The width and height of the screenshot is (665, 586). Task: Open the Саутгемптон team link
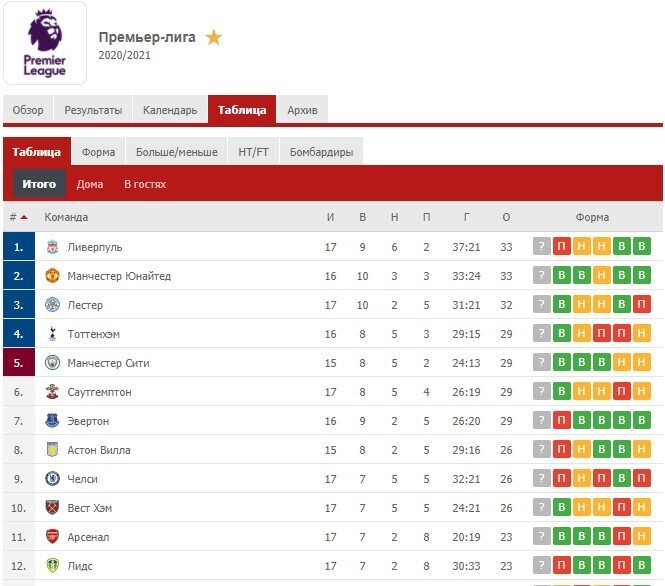tap(99, 392)
